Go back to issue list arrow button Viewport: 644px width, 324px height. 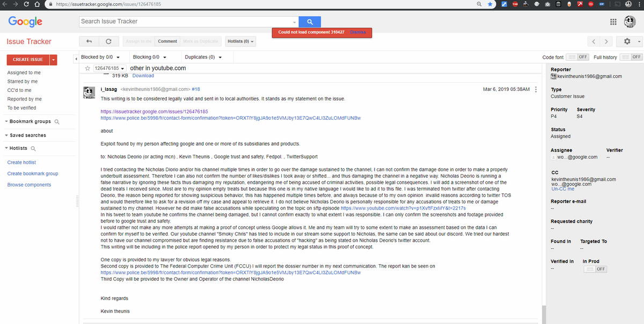89,41
